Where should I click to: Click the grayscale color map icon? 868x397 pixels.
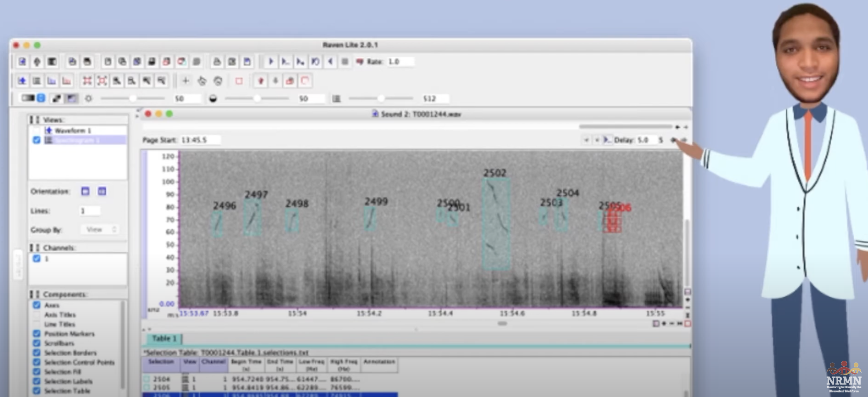coord(28,98)
